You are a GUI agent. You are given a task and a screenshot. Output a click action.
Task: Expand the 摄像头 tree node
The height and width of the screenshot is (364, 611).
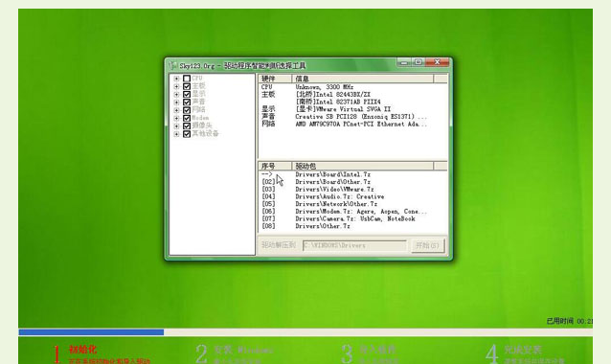tap(176, 125)
